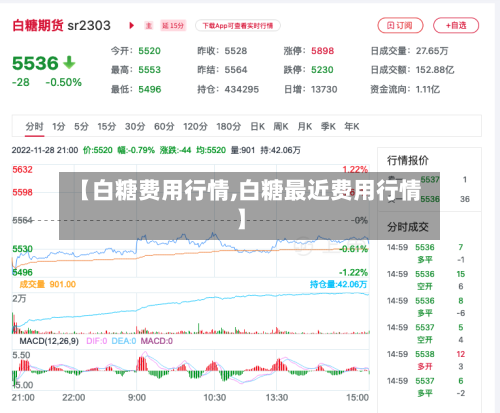Image resolution: width=500 pixels, height=413 pixels.
Task: Click the current price 5536
Action: click(x=35, y=63)
